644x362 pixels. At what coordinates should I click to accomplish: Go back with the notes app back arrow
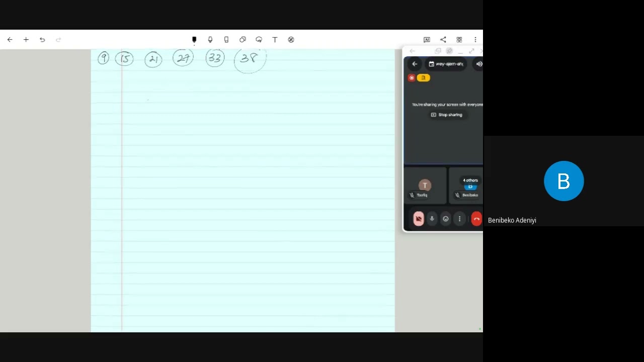point(10,40)
